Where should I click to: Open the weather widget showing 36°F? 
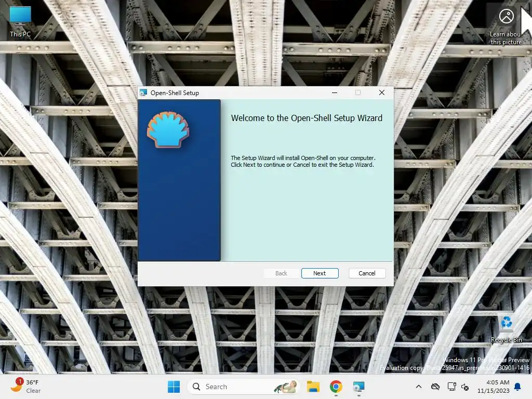point(25,387)
